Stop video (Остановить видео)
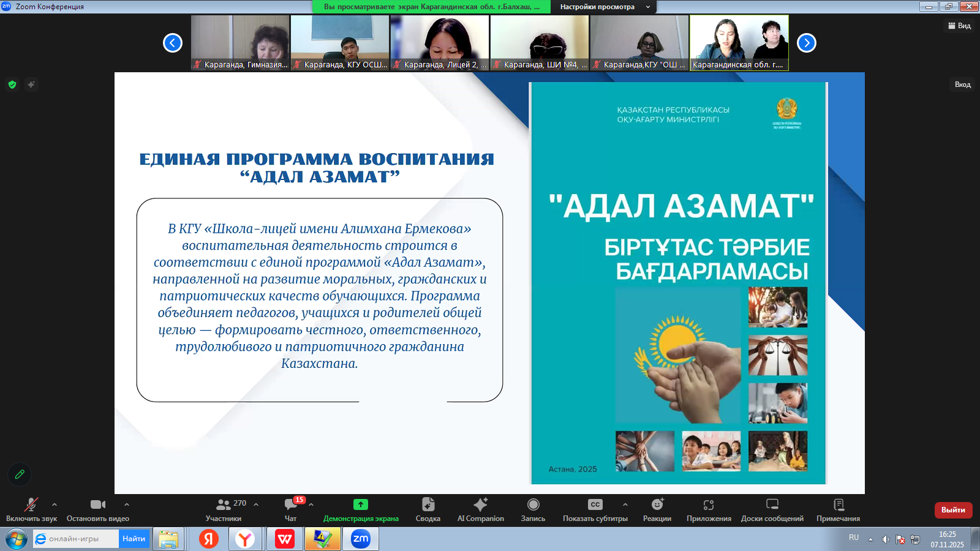The width and height of the screenshot is (980, 551). coord(98,509)
